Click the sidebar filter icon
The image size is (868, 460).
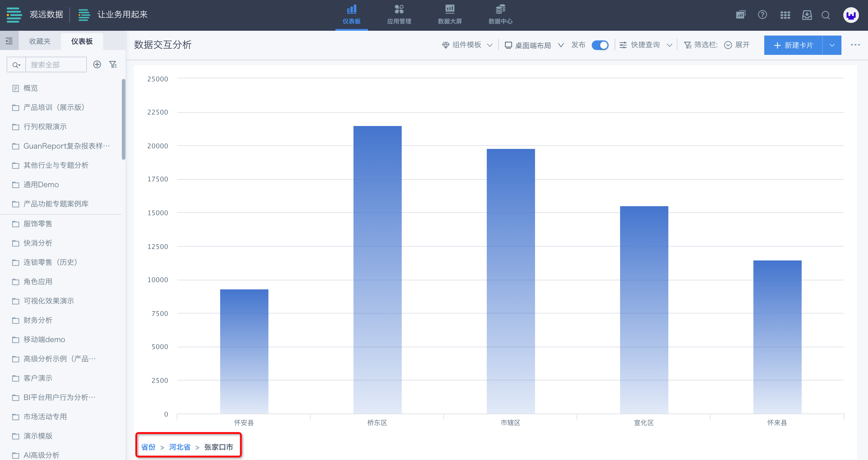point(113,64)
